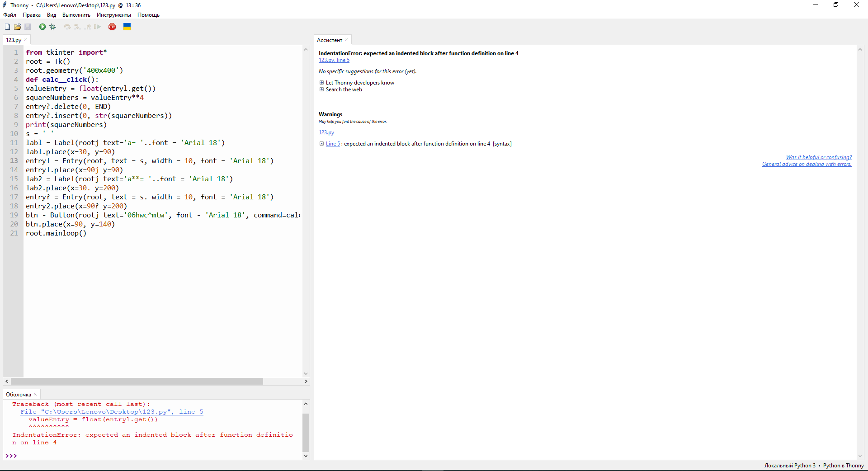Close the Ассистент panel tab
The image size is (868, 471).
pos(346,40)
